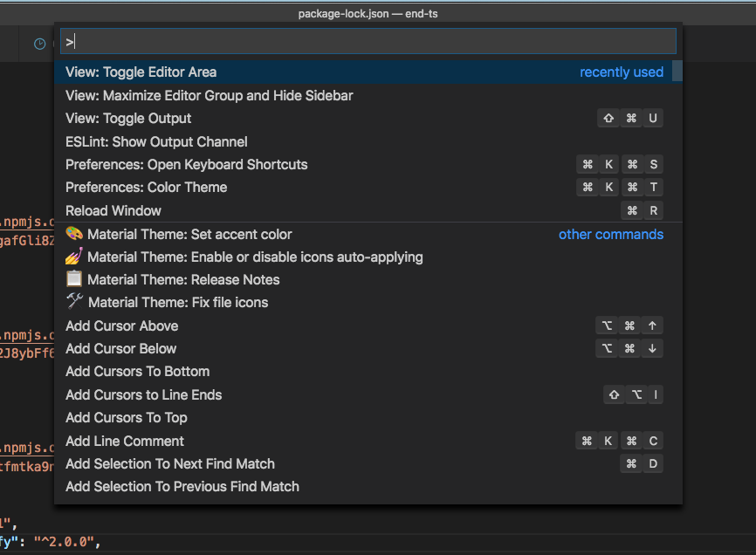The image size is (756, 555).
Task: Click the clock history icon left of the palette
Action: (x=39, y=44)
